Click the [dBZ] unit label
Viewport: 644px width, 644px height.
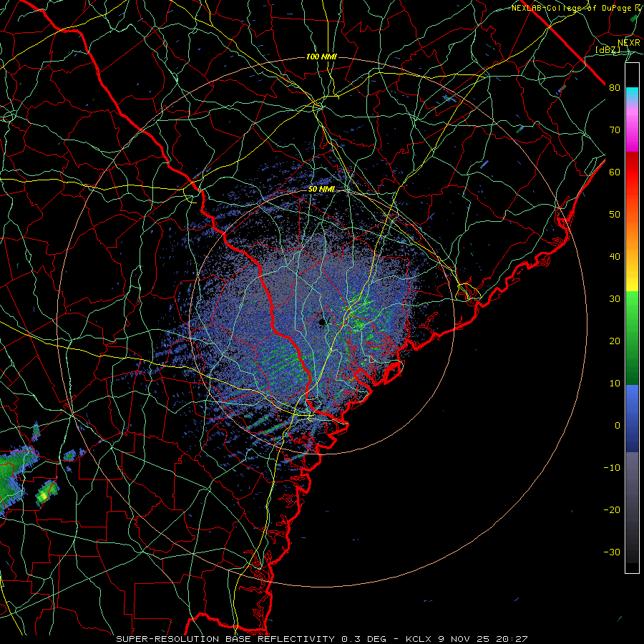pos(608,49)
